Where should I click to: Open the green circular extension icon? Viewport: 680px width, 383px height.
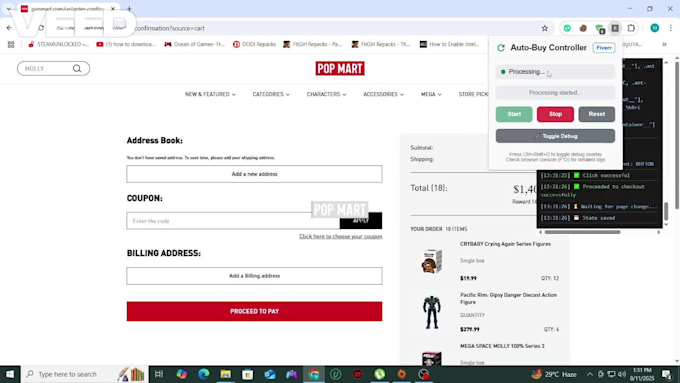[x=567, y=28]
